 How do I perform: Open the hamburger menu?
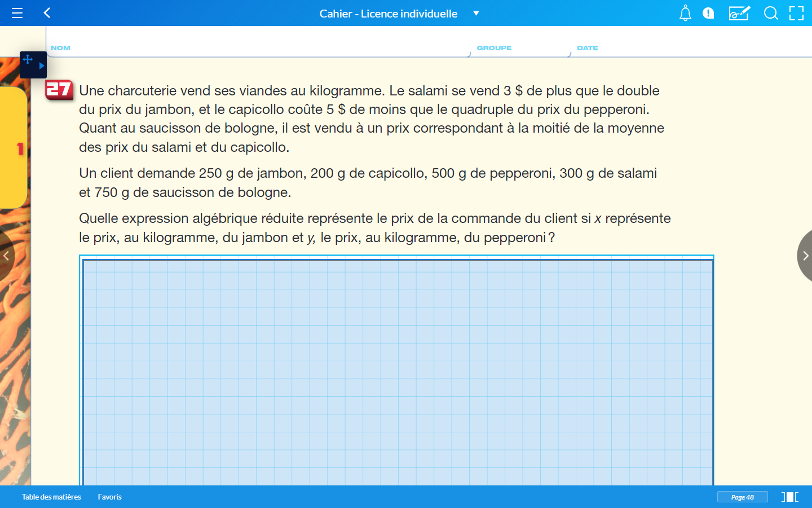click(17, 13)
